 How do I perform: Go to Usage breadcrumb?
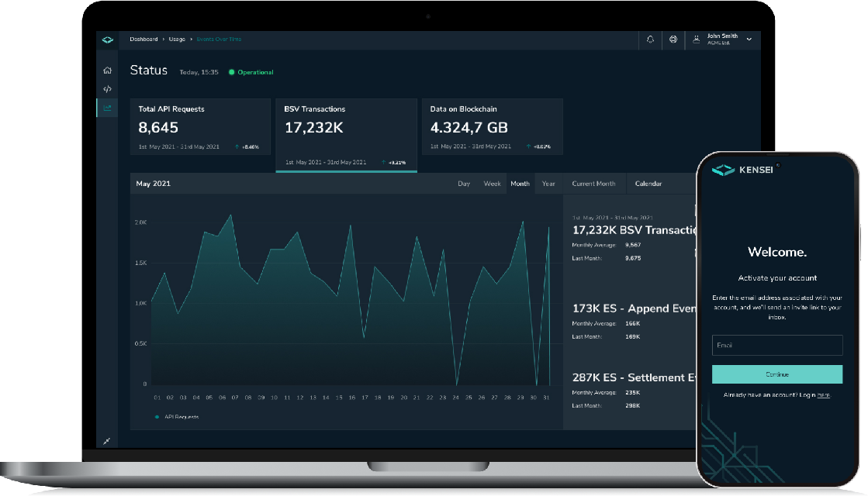177,40
